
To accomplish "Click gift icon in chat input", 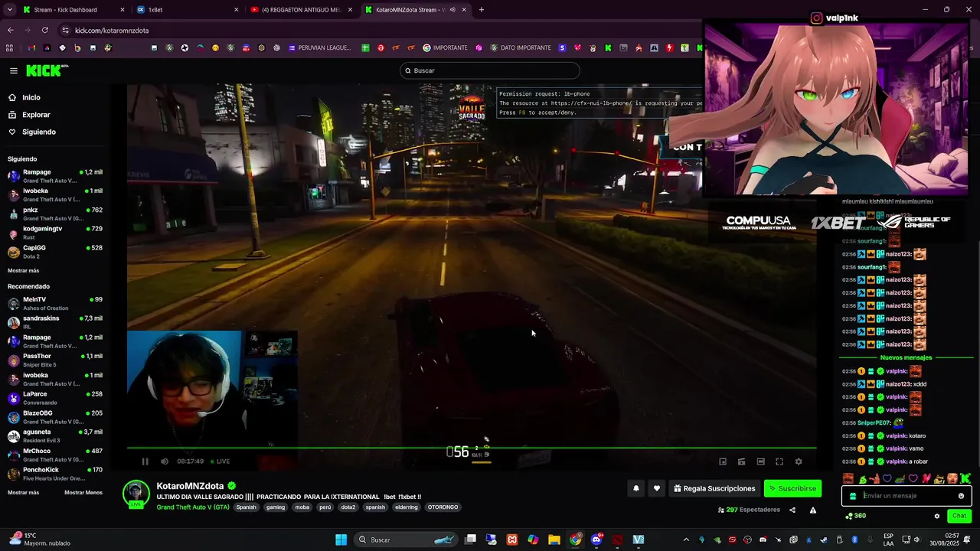I will [853, 496].
